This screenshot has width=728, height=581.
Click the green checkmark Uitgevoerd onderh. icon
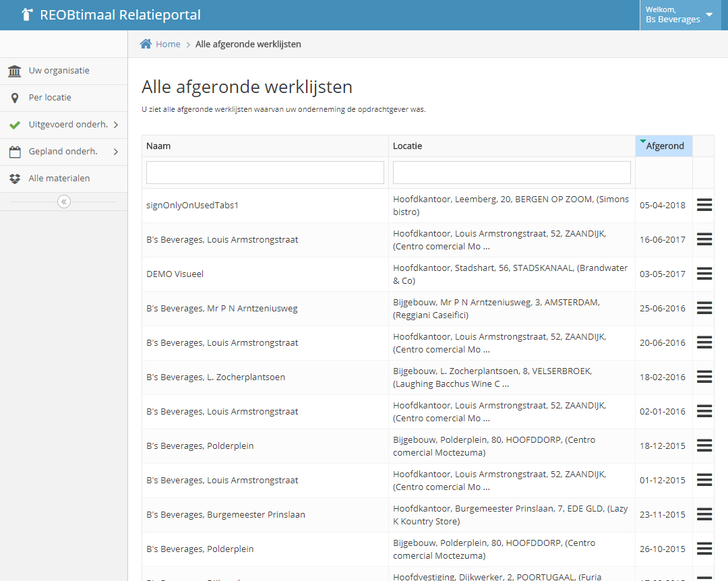(x=14, y=125)
